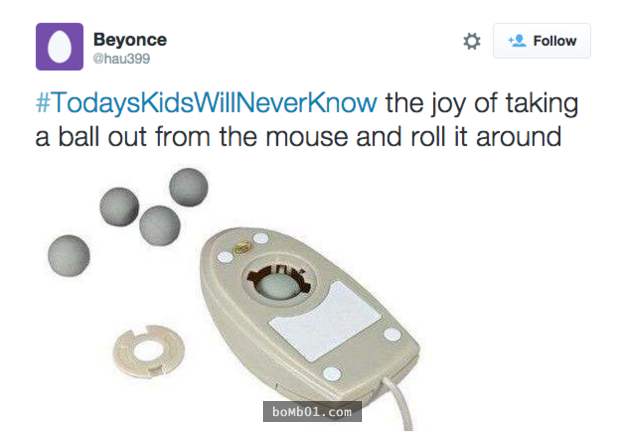Image resolution: width=625 pixels, height=432 pixels.
Task: Click the gold sticker on mouse underside
Action: point(242,249)
